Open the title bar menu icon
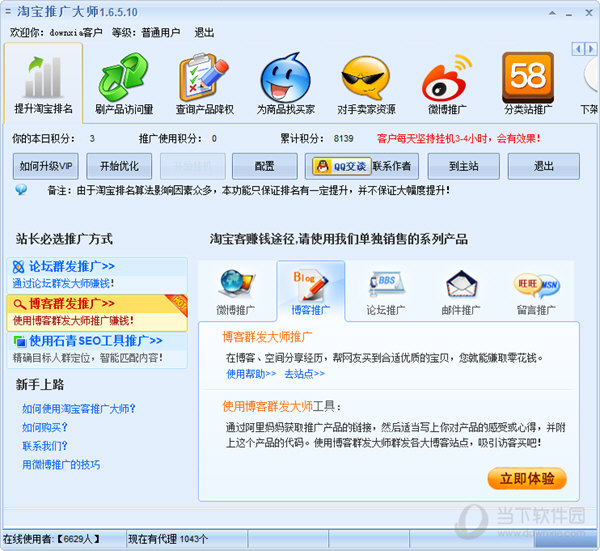Screen dimensions: 600x551 [x=8, y=12]
